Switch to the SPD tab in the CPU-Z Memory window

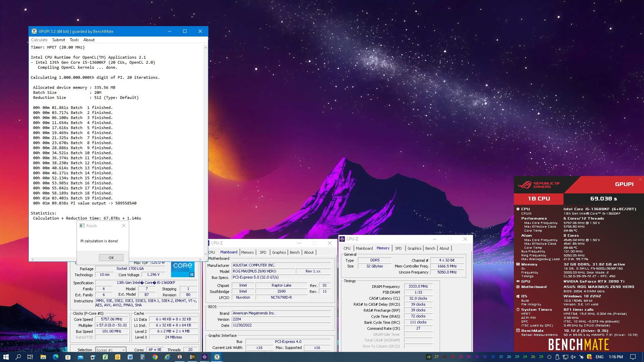[x=398, y=248]
